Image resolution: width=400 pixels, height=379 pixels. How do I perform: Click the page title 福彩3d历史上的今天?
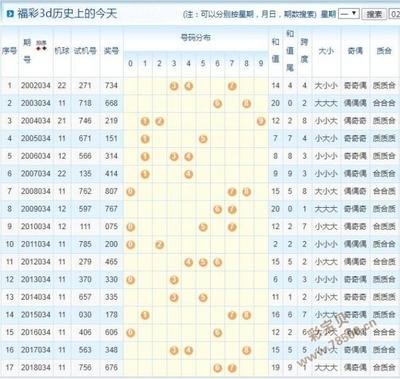pyautogui.click(x=67, y=14)
